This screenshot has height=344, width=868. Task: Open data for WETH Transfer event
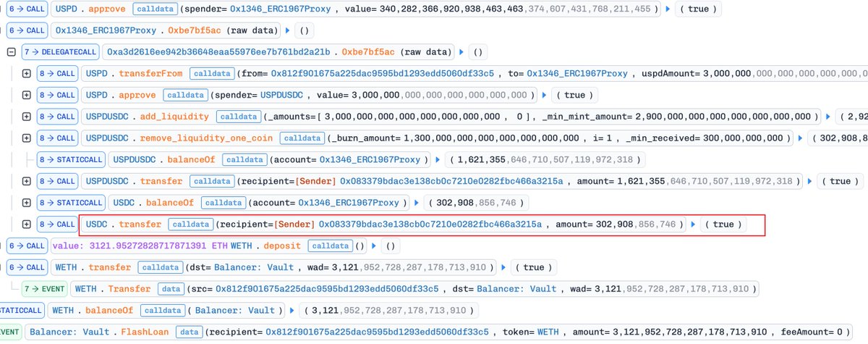pos(171,289)
